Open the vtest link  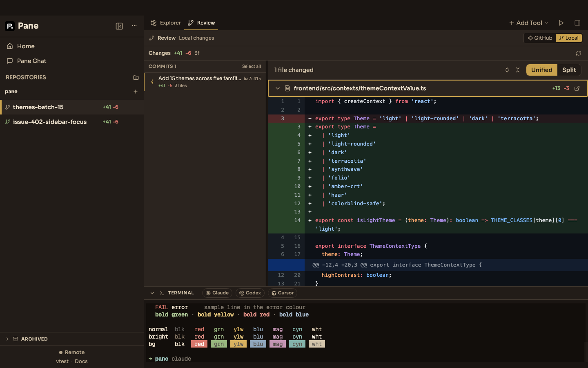(62, 361)
